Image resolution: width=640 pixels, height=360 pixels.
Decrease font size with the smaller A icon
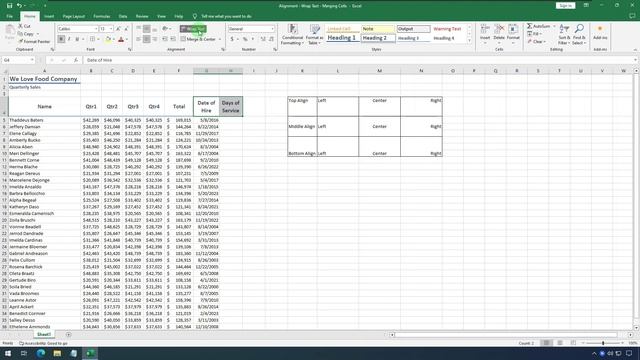(x=126, y=29)
